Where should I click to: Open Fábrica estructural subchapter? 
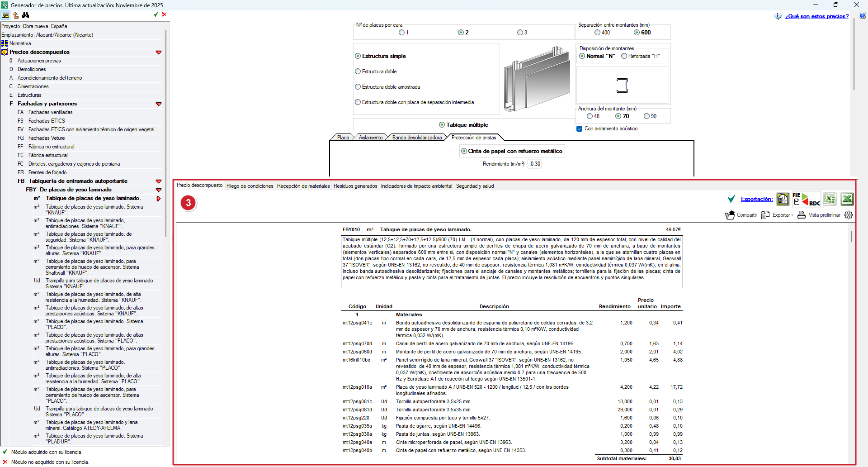(x=48, y=155)
